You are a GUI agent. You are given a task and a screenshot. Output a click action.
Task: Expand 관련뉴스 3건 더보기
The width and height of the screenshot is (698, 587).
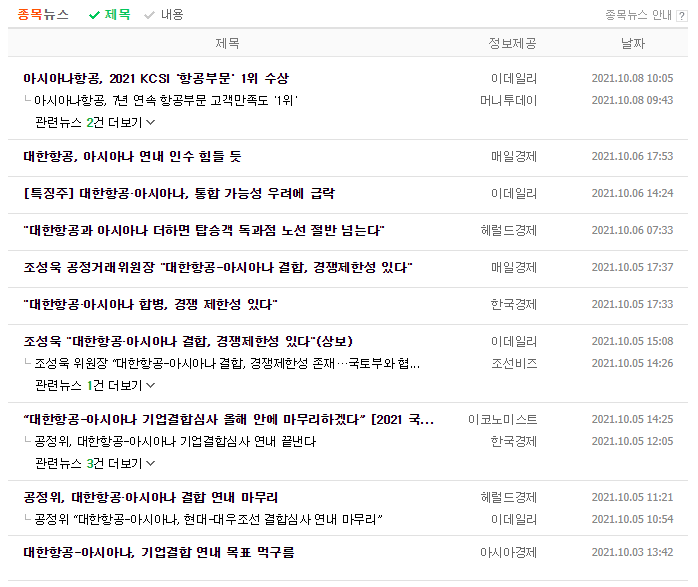point(95,464)
